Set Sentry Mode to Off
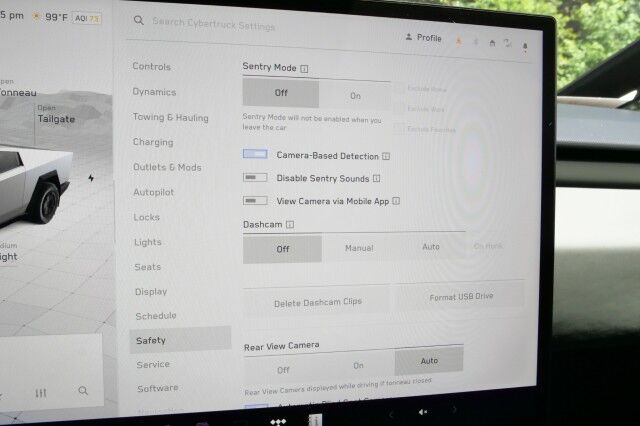 (281, 93)
